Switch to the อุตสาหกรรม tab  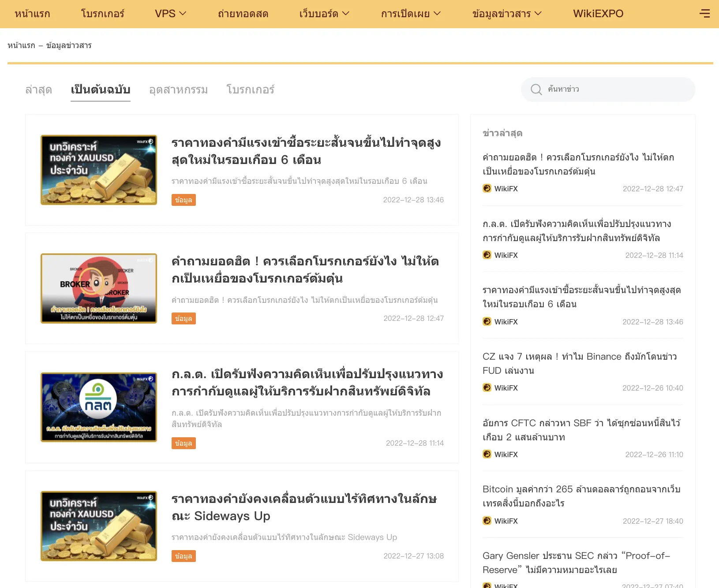coord(178,89)
